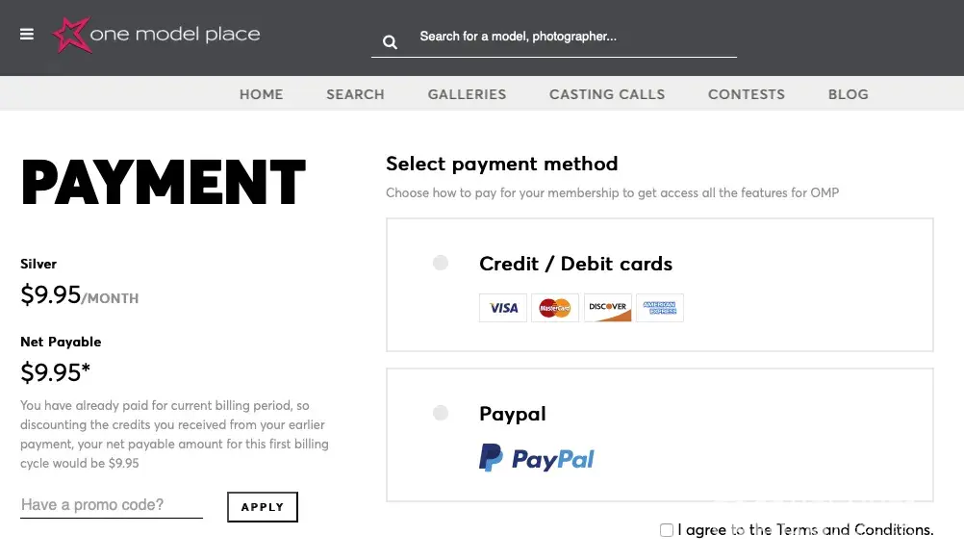Go to the Galleries menu item
The height and width of the screenshot is (560, 964).
[x=467, y=94]
